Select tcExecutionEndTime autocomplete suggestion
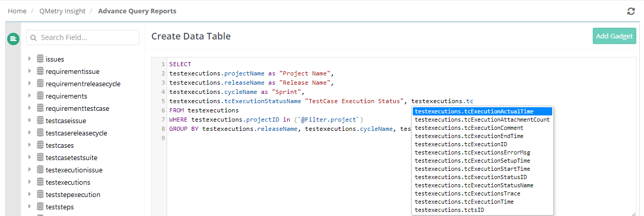This screenshot has height=216, width=644. [x=482, y=136]
